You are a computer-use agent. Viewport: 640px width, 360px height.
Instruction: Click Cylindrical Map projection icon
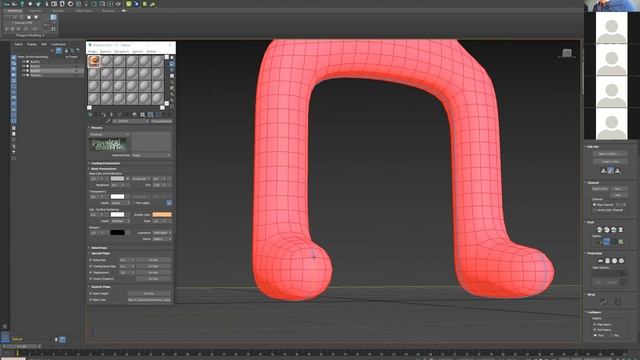607,261
